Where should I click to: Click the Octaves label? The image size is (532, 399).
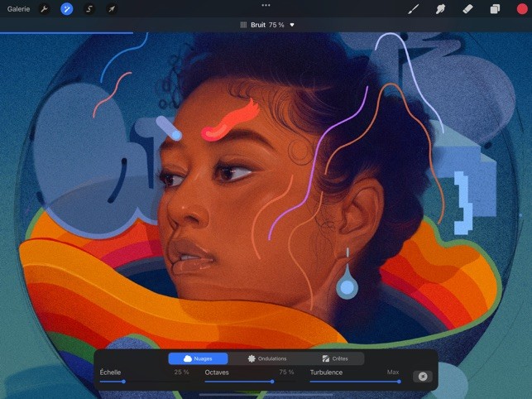(x=217, y=373)
